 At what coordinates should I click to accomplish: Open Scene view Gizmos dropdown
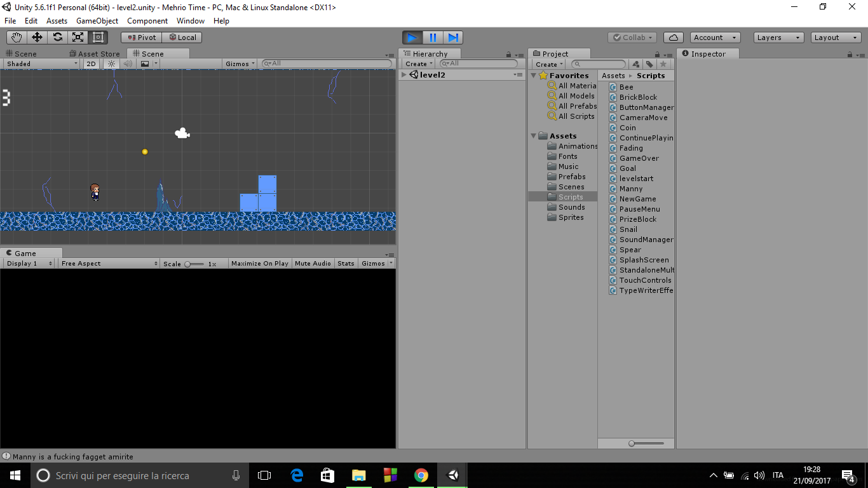tap(241, 64)
